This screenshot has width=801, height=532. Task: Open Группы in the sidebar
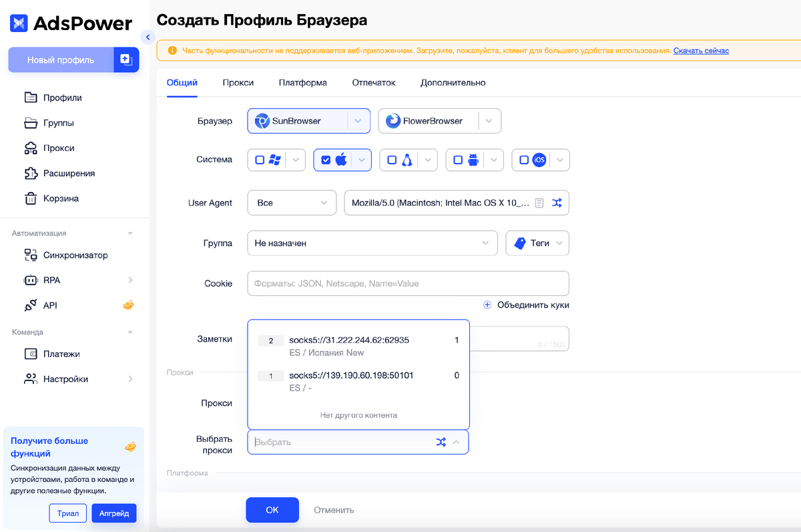[x=58, y=123]
